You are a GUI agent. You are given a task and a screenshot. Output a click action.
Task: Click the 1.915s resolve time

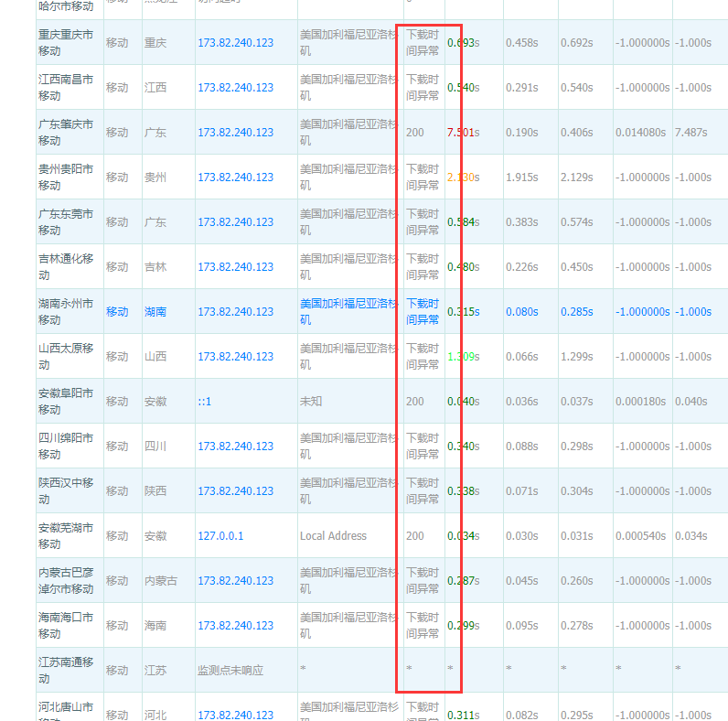point(522,178)
